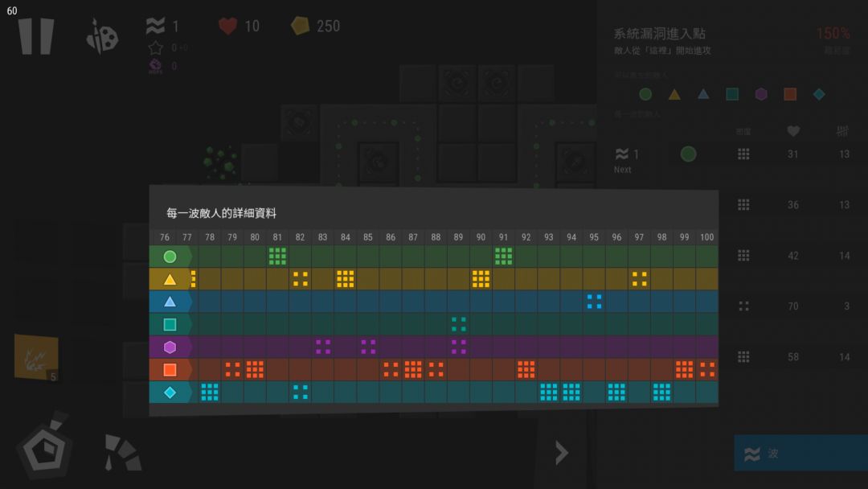Image resolution: width=868 pixels, height=489 pixels.
Task: Click purple hexagon enemy group at wave 83
Action: point(323,347)
